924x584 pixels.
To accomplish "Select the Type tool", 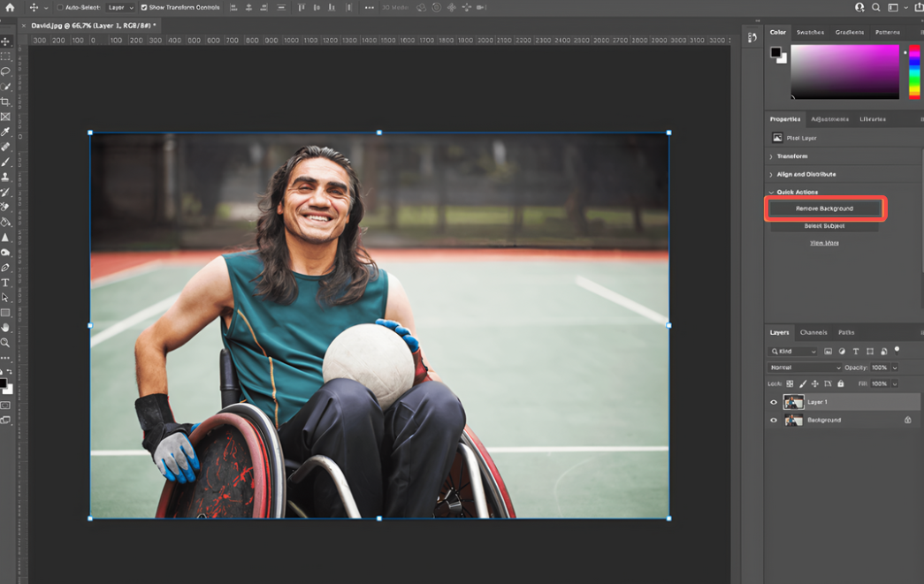I will (x=4, y=282).
